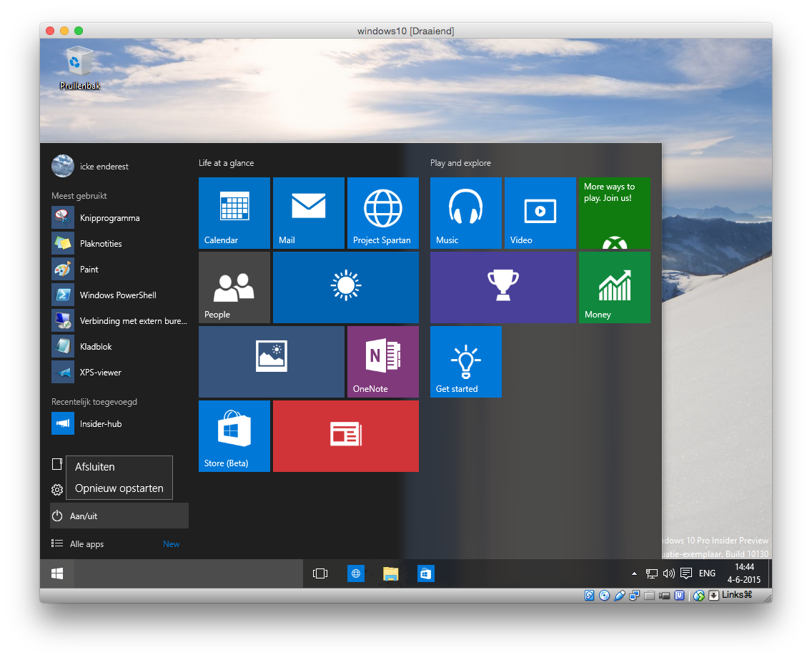Launch Project Spartan browser tile
812x660 pixels.
(383, 212)
